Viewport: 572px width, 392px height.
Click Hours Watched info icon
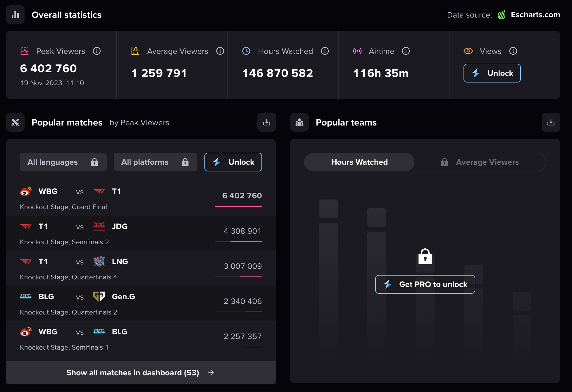tap(325, 51)
